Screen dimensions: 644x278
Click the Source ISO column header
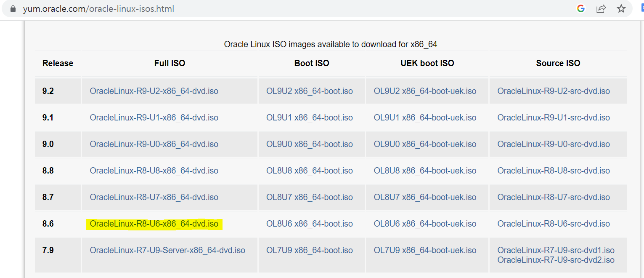point(558,63)
